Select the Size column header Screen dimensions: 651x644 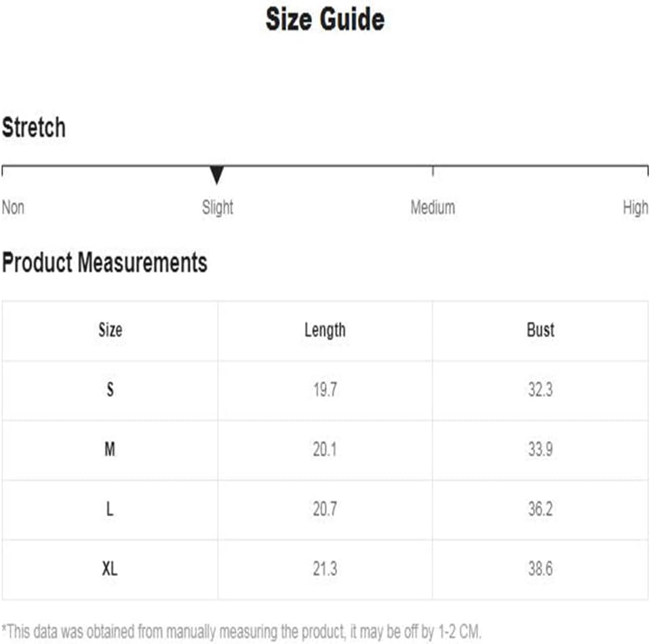(110, 330)
